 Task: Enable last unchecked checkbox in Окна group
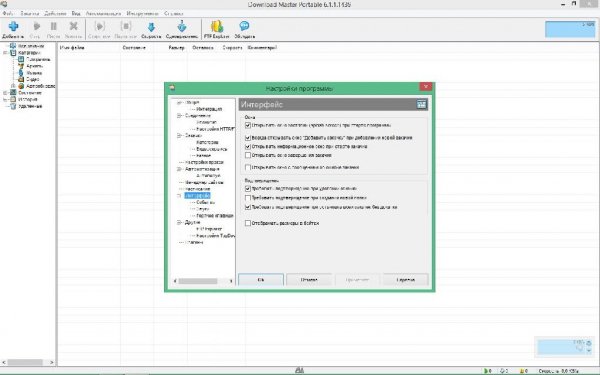(x=248, y=167)
